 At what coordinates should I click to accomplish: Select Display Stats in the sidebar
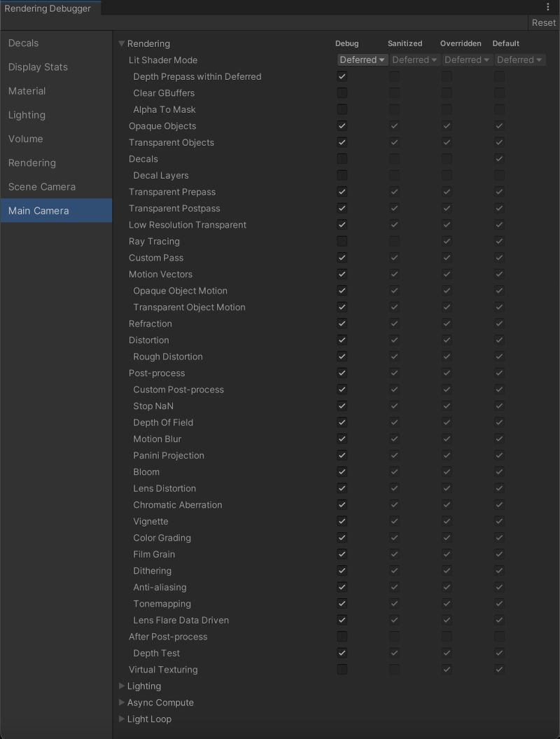(x=36, y=67)
